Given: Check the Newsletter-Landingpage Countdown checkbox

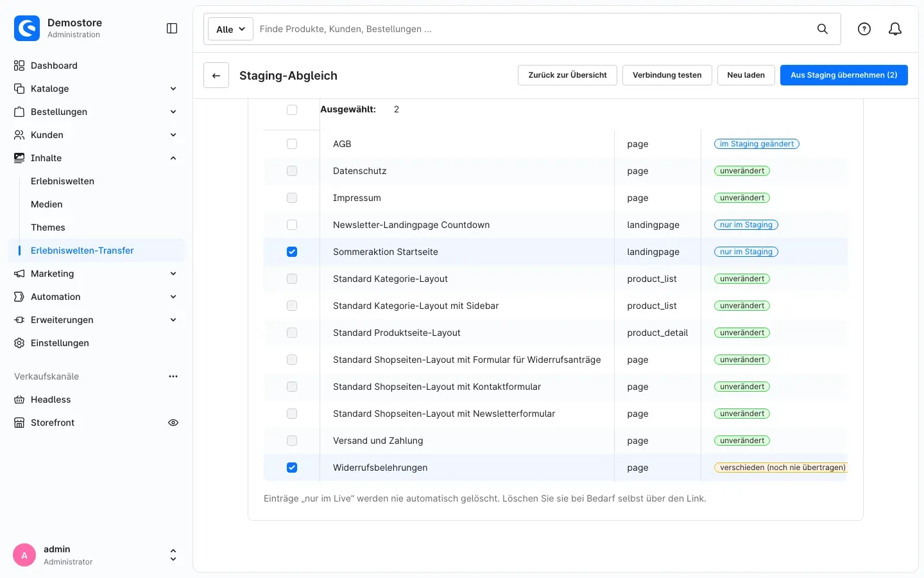Looking at the screenshot, I should click(292, 225).
